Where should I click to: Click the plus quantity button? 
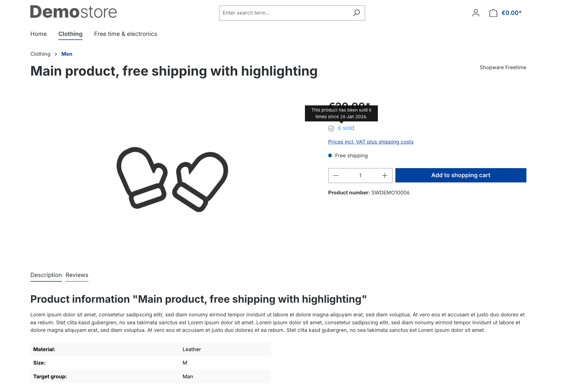(385, 175)
